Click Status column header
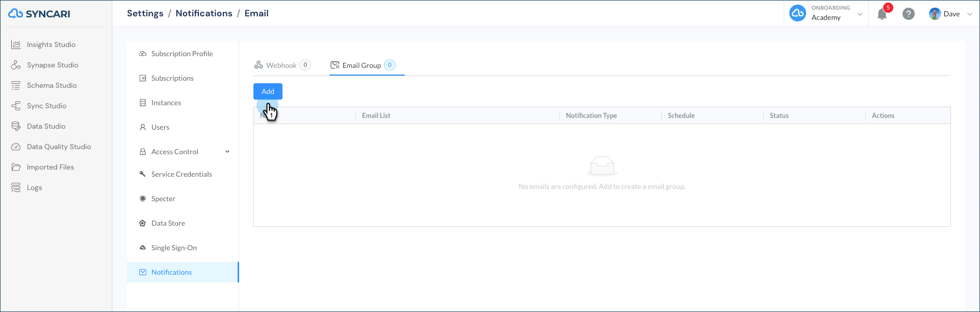This screenshot has height=312, width=980. pos(779,115)
